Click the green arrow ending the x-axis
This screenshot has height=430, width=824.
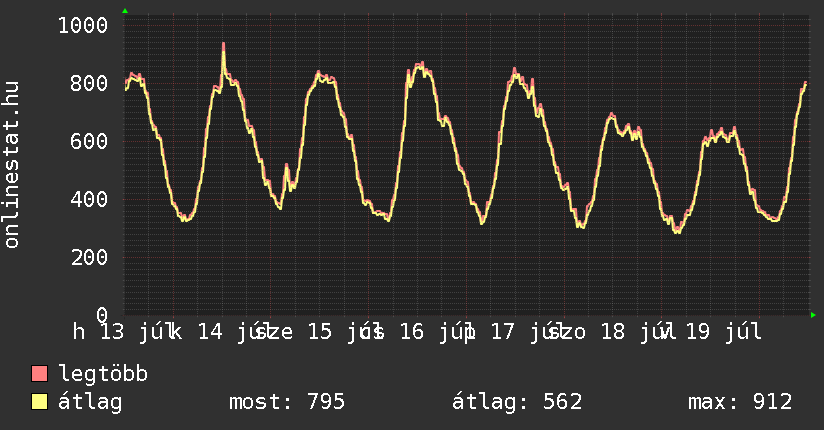point(813,315)
